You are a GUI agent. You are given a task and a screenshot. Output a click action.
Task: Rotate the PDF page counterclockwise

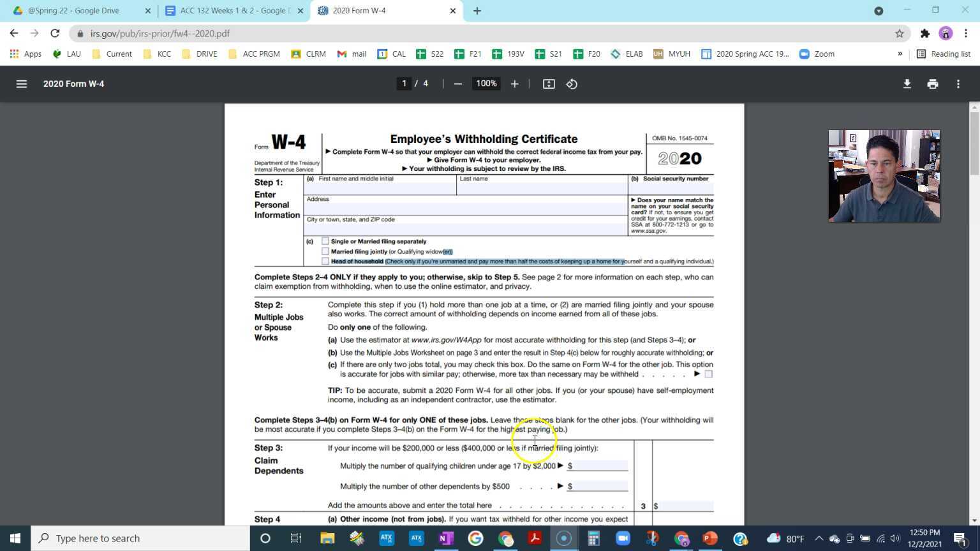(x=571, y=84)
